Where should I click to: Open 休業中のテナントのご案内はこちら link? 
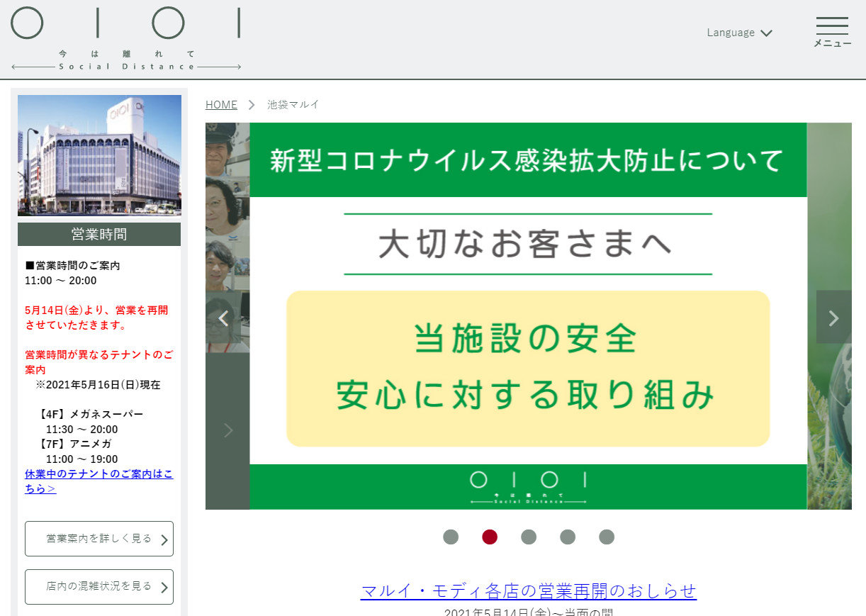pyautogui.click(x=99, y=481)
